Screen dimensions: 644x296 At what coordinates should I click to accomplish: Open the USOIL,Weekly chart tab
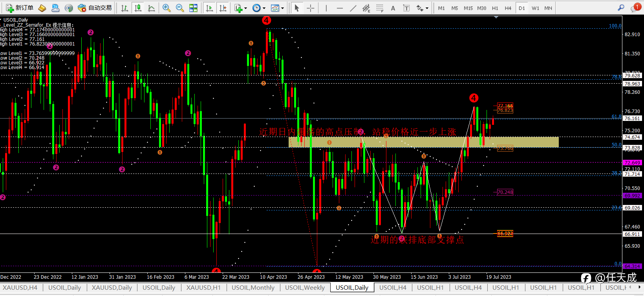pyautogui.click(x=305, y=288)
